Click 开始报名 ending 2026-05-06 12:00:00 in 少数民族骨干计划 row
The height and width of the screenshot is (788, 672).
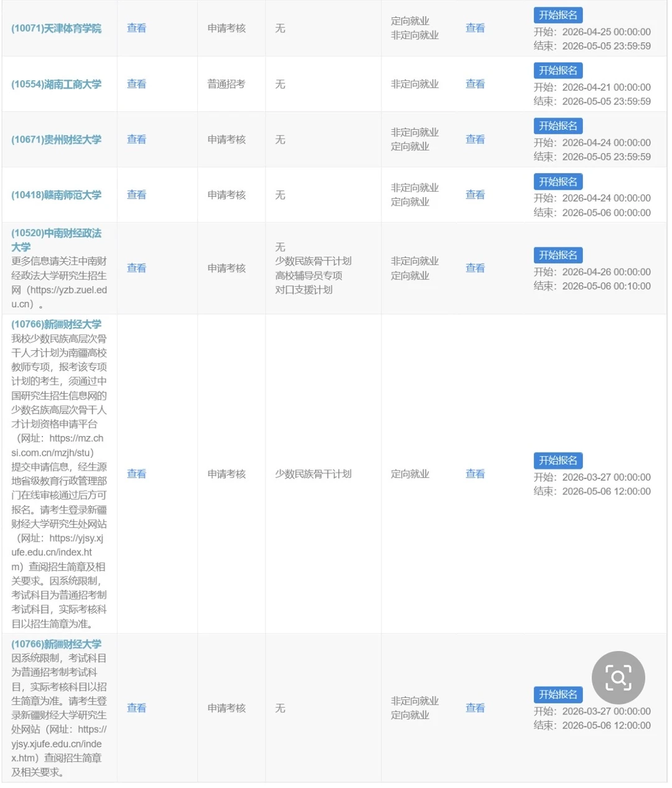(558, 460)
